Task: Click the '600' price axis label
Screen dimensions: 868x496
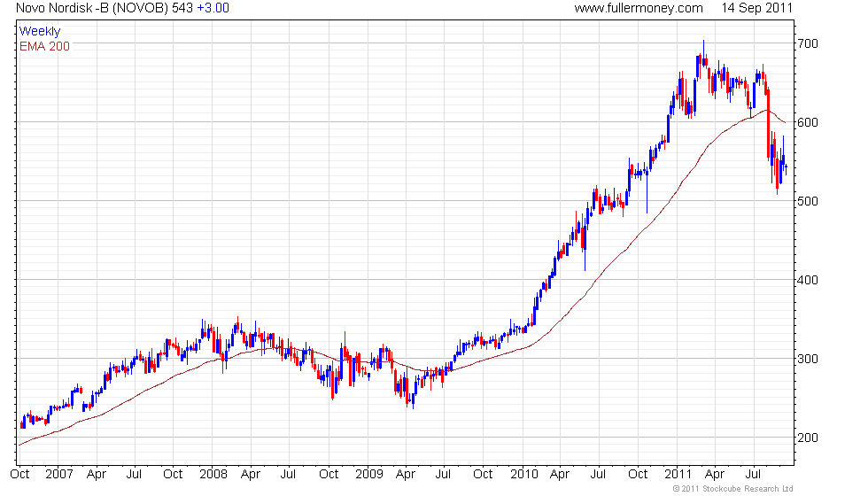Action: click(x=808, y=122)
